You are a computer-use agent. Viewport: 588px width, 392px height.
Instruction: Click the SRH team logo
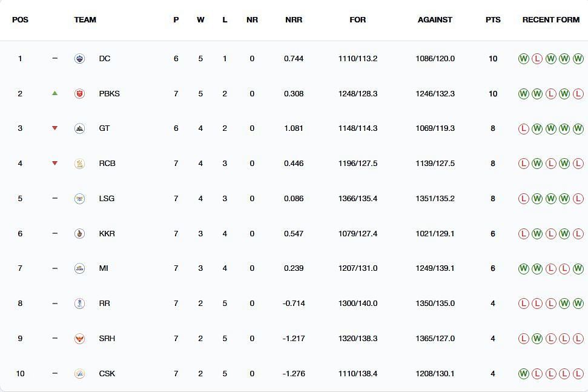79,338
